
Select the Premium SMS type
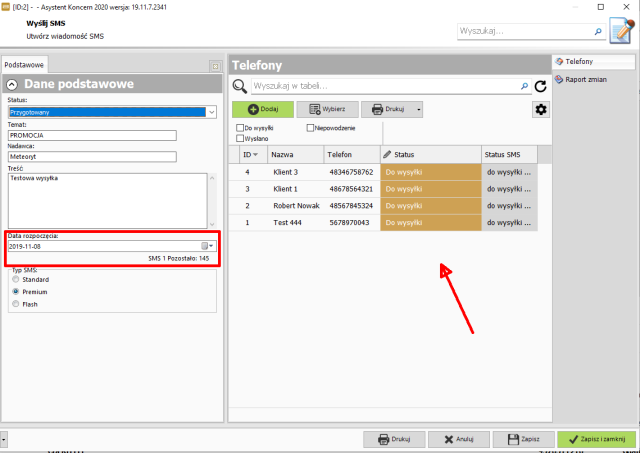coord(16,292)
